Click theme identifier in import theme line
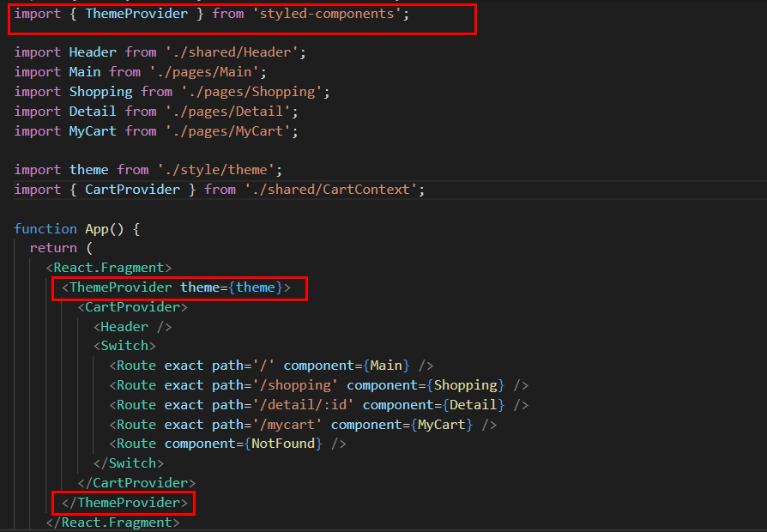 [x=89, y=170]
